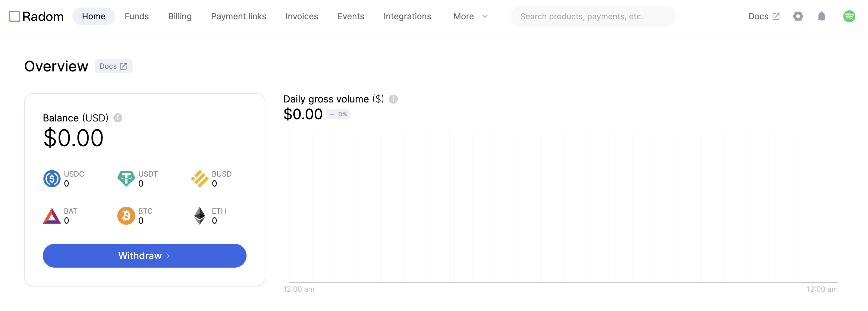Open the settings gear
This screenshot has height=311, width=868.
798,16
